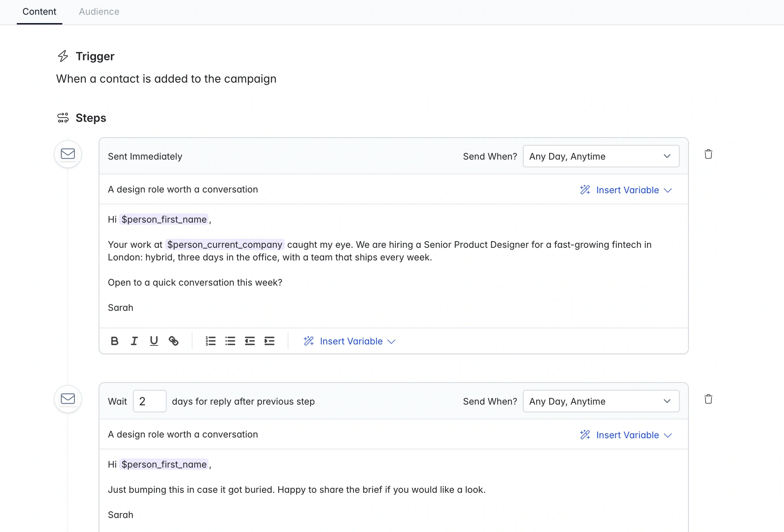The image size is (784, 532).
Task: Decrease indent in first email body
Action: [250, 341]
